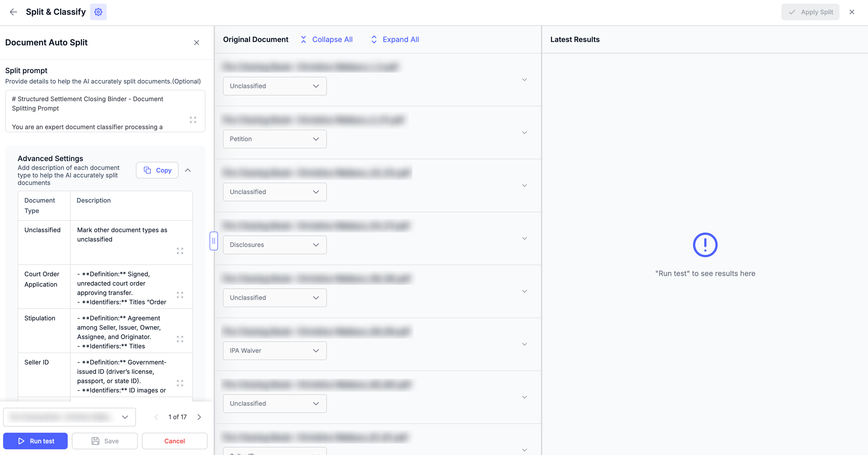This screenshot has width=868, height=455.
Task: Close the Document Auto Split panel
Action: click(196, 43)
